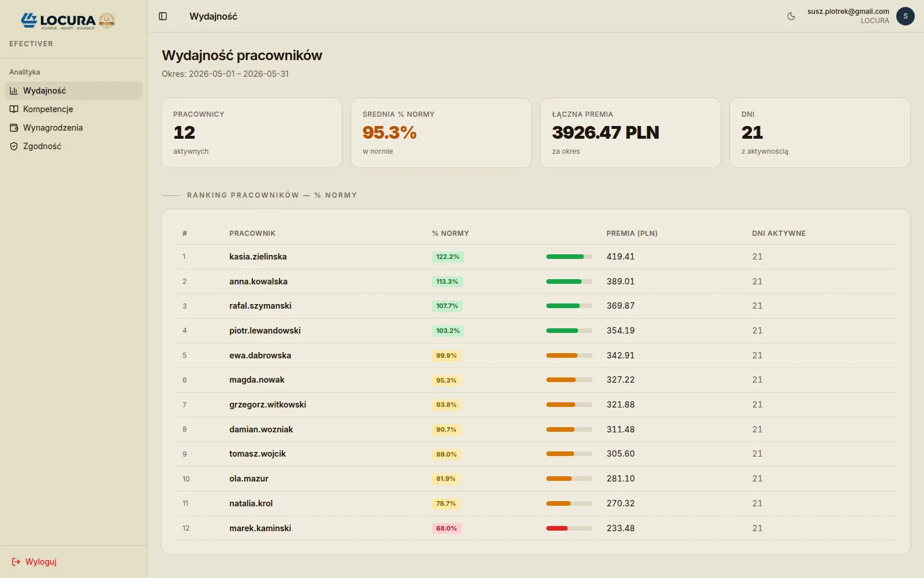Toggle the sidebar panel icon

pyautogui.click(x=163, y=16)
